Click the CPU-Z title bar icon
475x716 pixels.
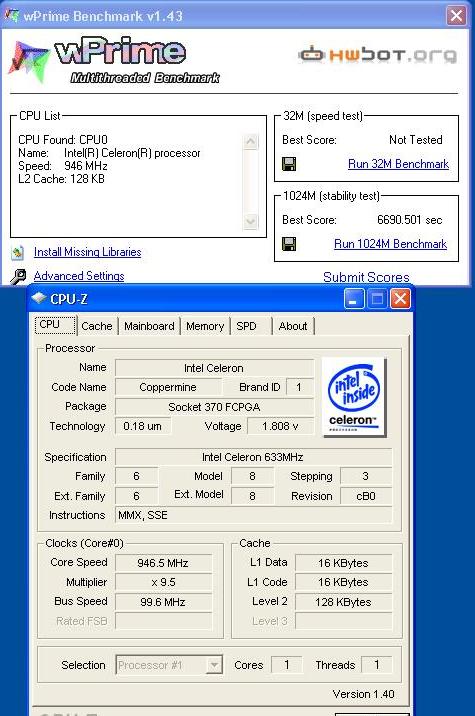[39, 299]
